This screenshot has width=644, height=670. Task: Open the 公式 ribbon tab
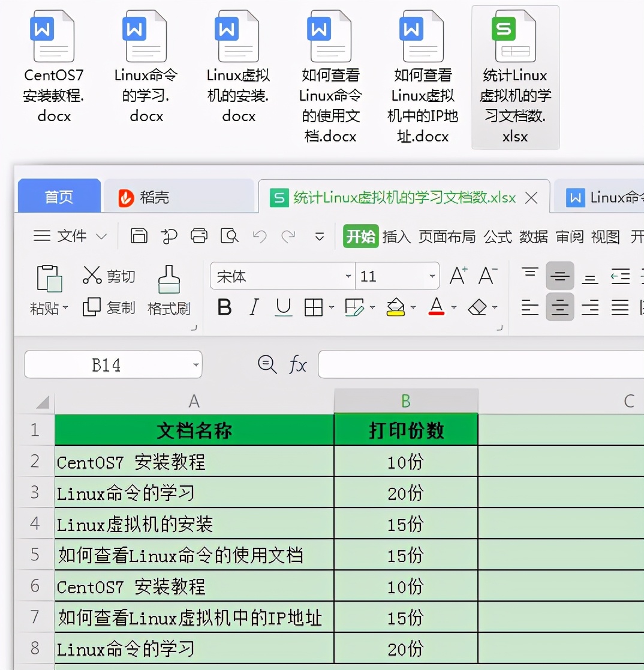(498, 236)
